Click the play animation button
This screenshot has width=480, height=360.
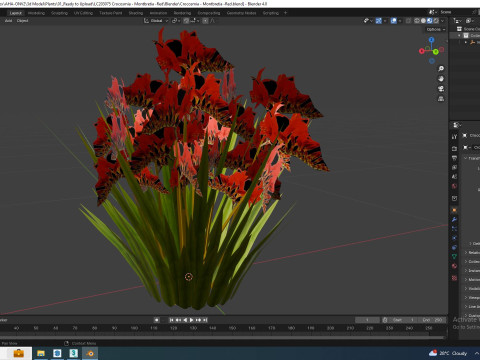192,320
